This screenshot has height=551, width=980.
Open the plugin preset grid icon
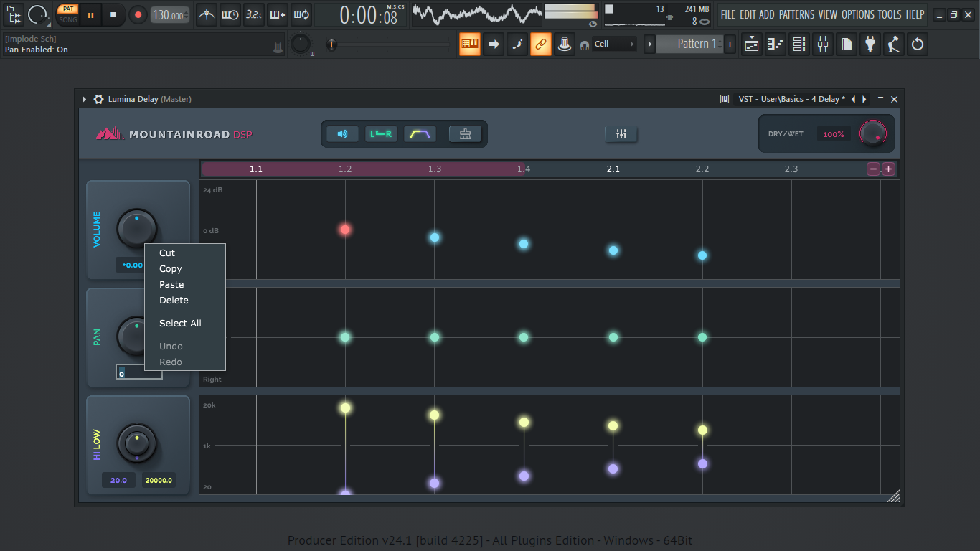point(725,99)
